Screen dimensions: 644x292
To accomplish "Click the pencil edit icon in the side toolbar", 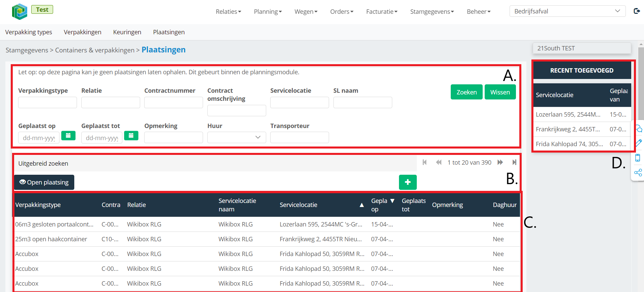I will pos(638,143).
